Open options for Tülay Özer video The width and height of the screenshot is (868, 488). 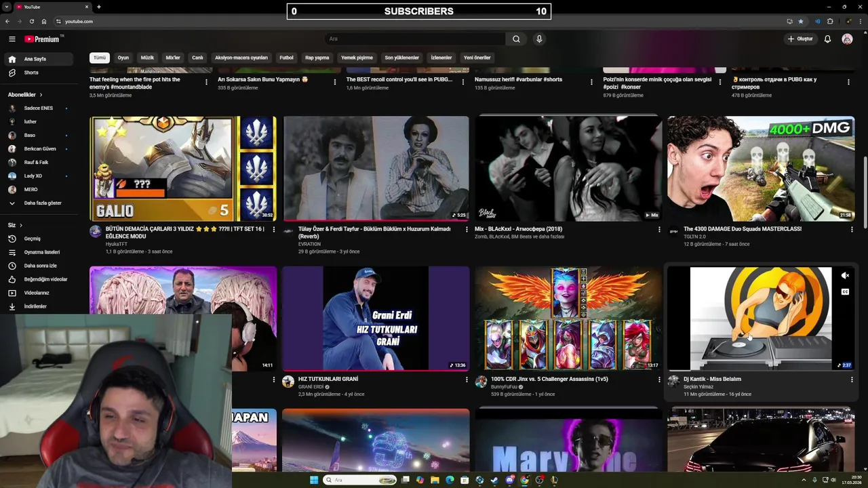click(x=467, y=230)
